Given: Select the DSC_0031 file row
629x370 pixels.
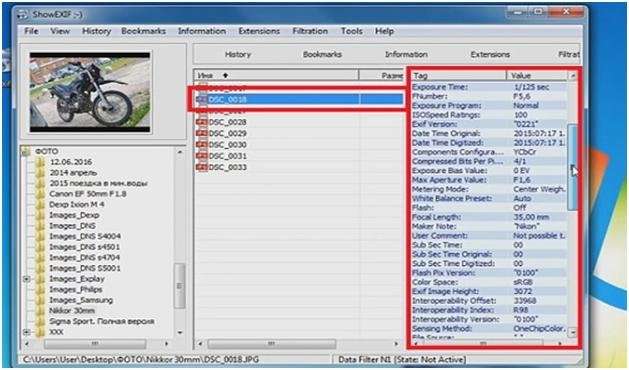Looking at the screenshot, I should (x=299, y=156).
